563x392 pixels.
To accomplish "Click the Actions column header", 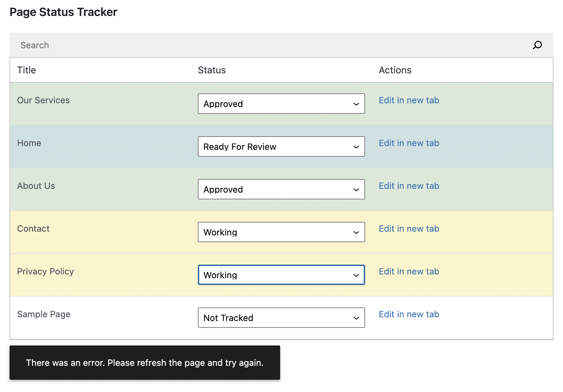I will coord(395,70).
